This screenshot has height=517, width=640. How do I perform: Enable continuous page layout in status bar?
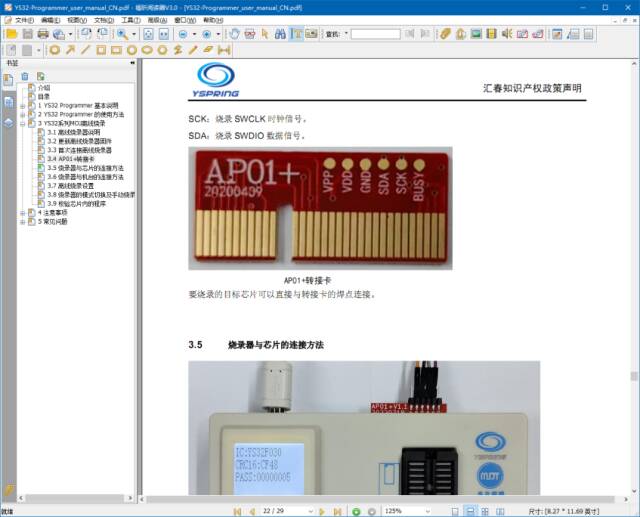tap(470, 511)
